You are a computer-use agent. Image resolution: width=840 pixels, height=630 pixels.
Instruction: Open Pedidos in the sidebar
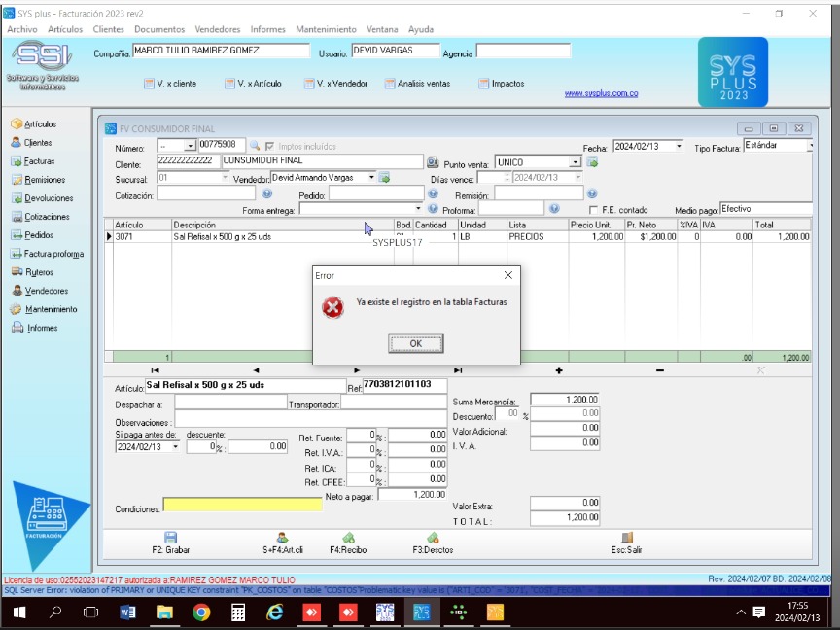(x=32, y=235)
